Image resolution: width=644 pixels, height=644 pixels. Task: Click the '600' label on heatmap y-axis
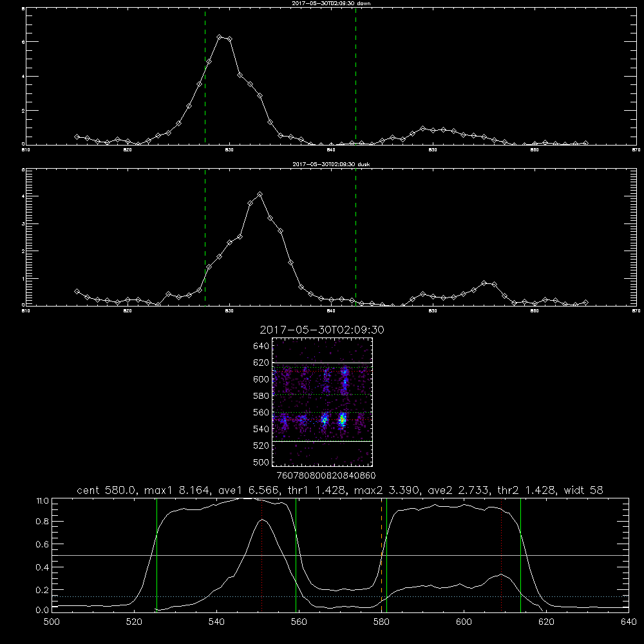click(x=261, y=379)
